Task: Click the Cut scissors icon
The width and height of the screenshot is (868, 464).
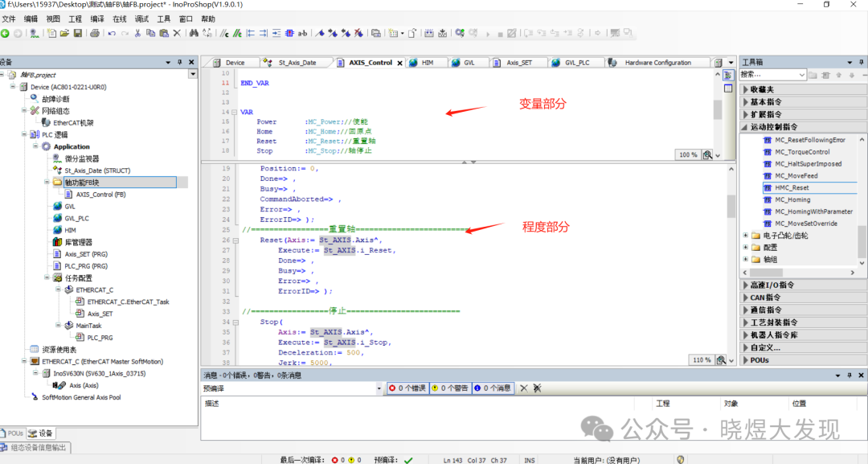Action: pos(138,33)
